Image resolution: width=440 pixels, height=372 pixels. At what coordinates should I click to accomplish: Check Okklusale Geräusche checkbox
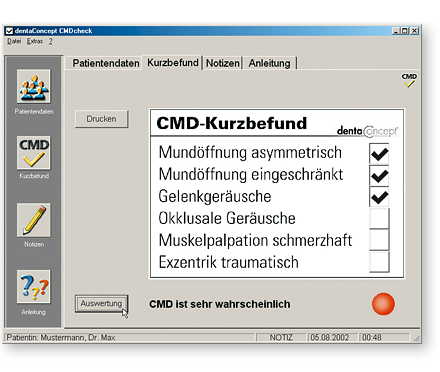coord(379,219)
